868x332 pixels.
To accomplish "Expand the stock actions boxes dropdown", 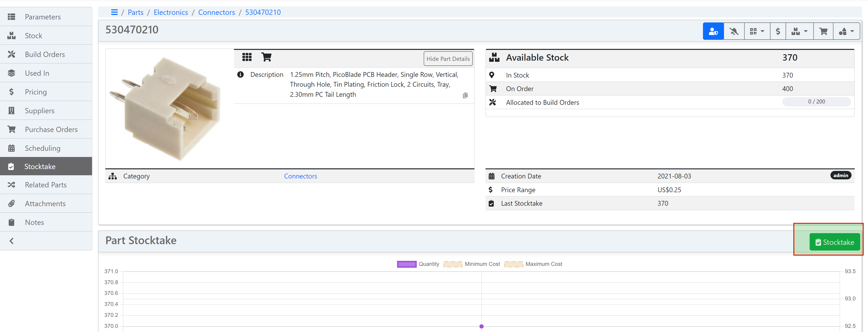I will [x=799, y=31].
